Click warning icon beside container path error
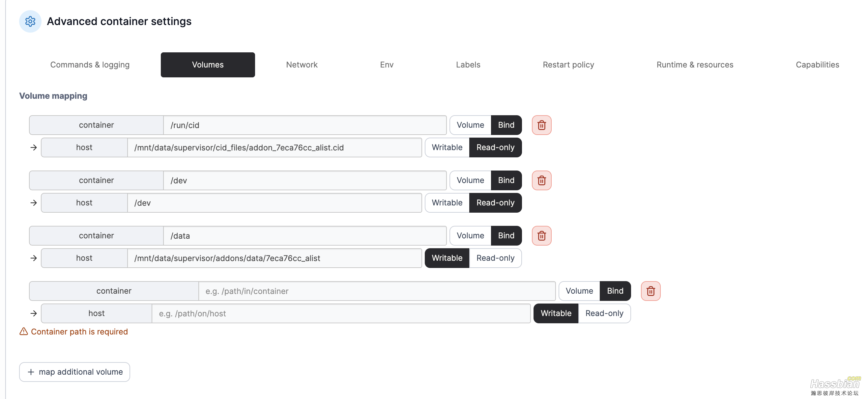 click(x=24, y=331)
